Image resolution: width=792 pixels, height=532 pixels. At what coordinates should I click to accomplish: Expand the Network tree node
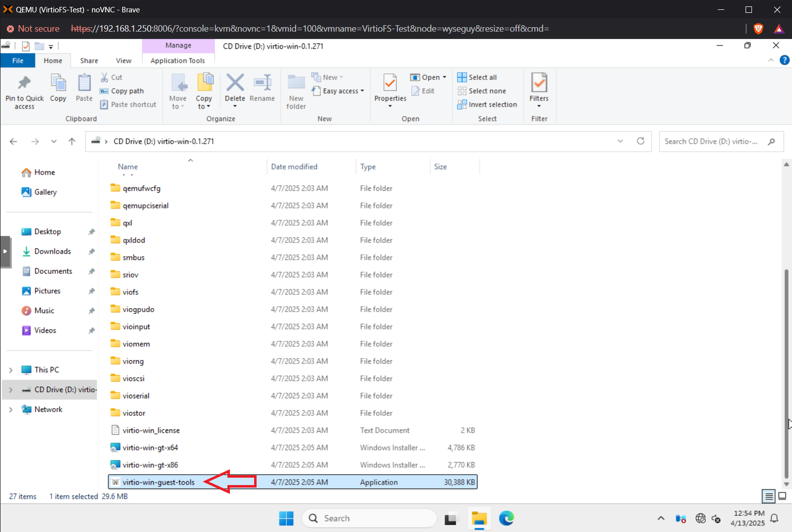pos(10,409)
